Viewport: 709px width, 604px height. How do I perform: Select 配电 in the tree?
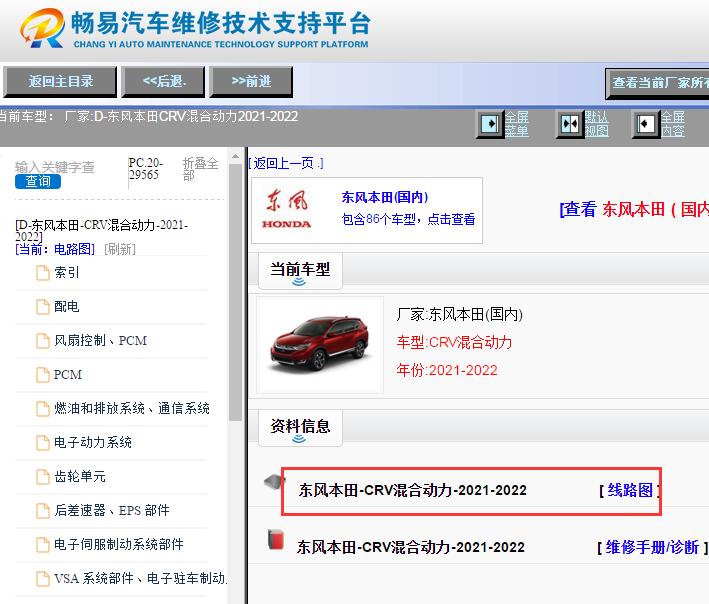[66, 307]
